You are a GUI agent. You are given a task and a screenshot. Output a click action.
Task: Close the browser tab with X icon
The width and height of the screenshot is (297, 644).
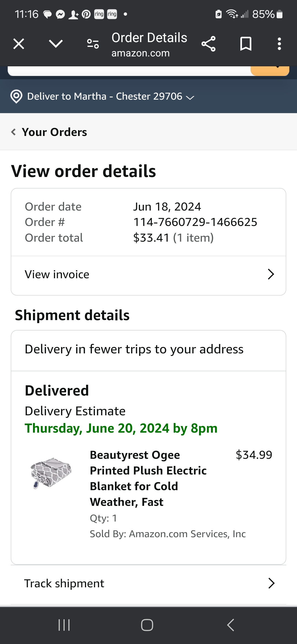[x=19, y=44]
